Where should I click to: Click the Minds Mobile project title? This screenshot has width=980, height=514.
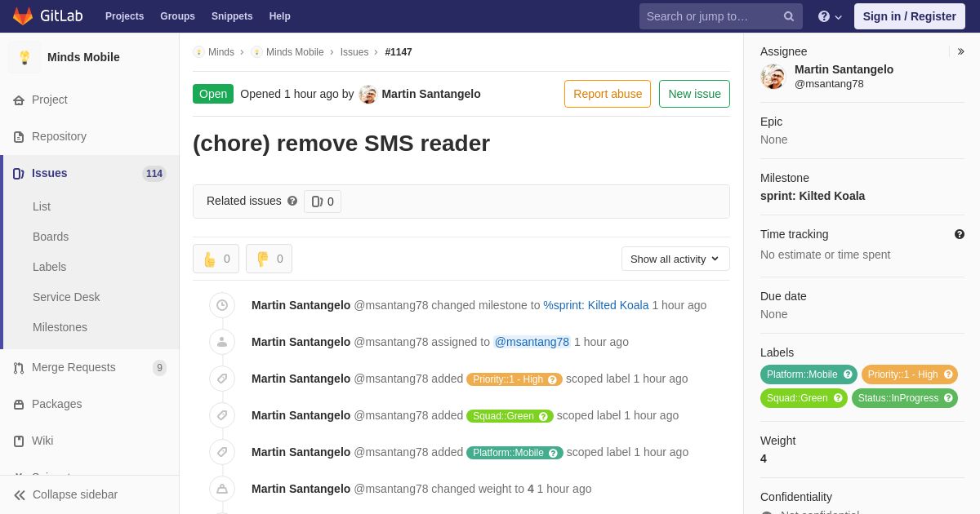(83, 57)
